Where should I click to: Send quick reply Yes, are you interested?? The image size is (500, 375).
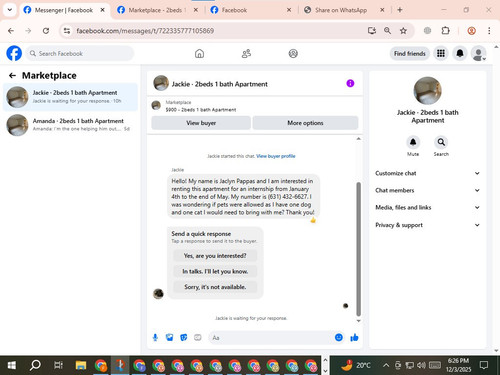215,256
